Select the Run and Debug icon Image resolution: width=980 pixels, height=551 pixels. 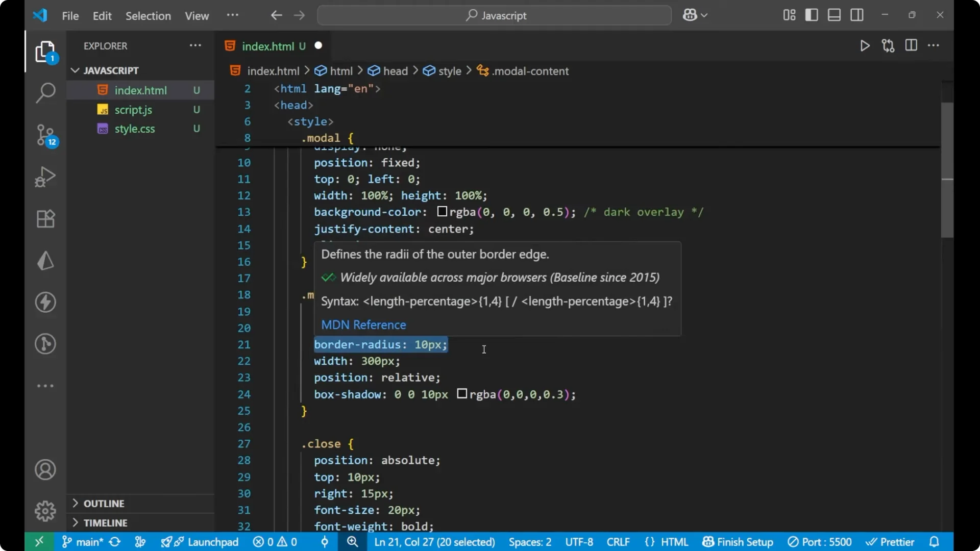coord(45,176)
